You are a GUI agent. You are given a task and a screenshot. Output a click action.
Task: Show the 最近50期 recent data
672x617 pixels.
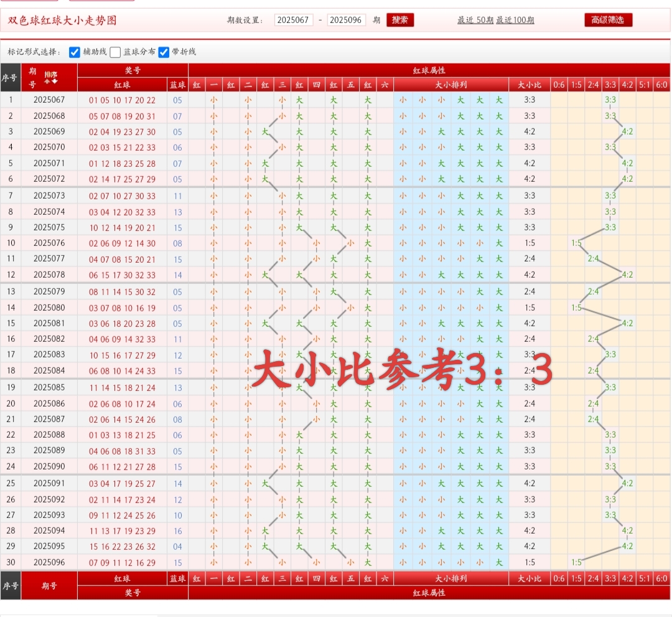477,21
